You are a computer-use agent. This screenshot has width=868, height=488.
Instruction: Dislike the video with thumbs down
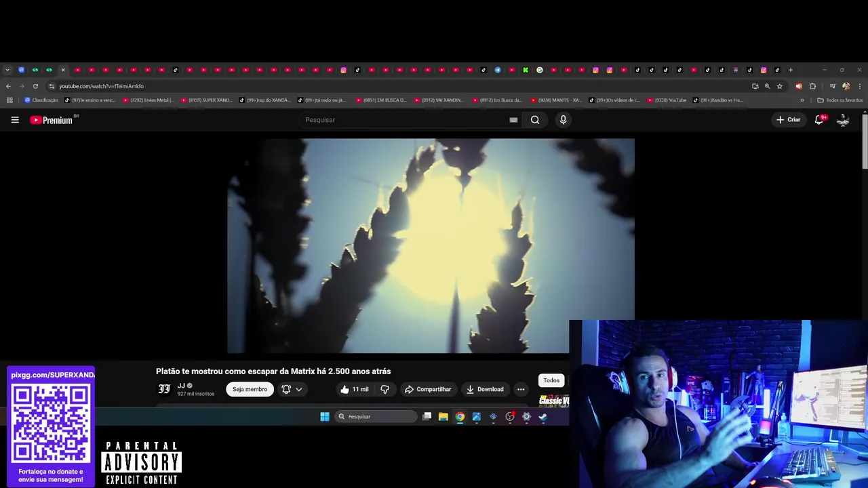pos(384,389)
